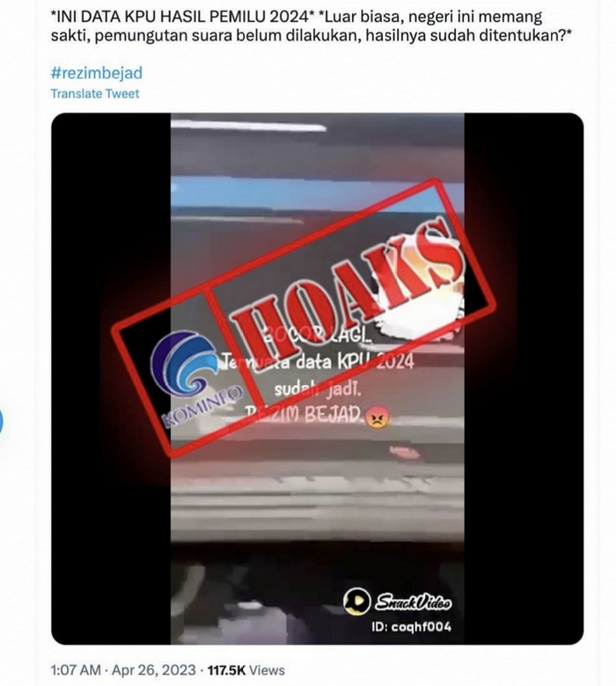Click the partial blue circle at left edge
Image resolution: width=616 pixels, height=686 pixels.
click(1, 421)
